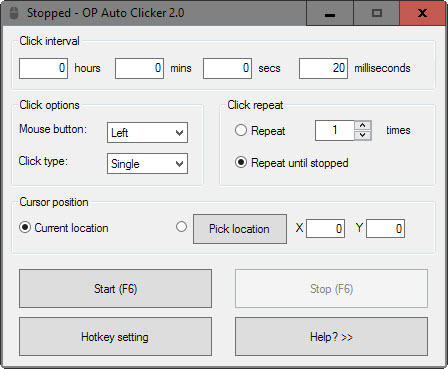Click the Stop (F6) button
Viewport: 448px width, 369px height.
(x=331, y=288)
